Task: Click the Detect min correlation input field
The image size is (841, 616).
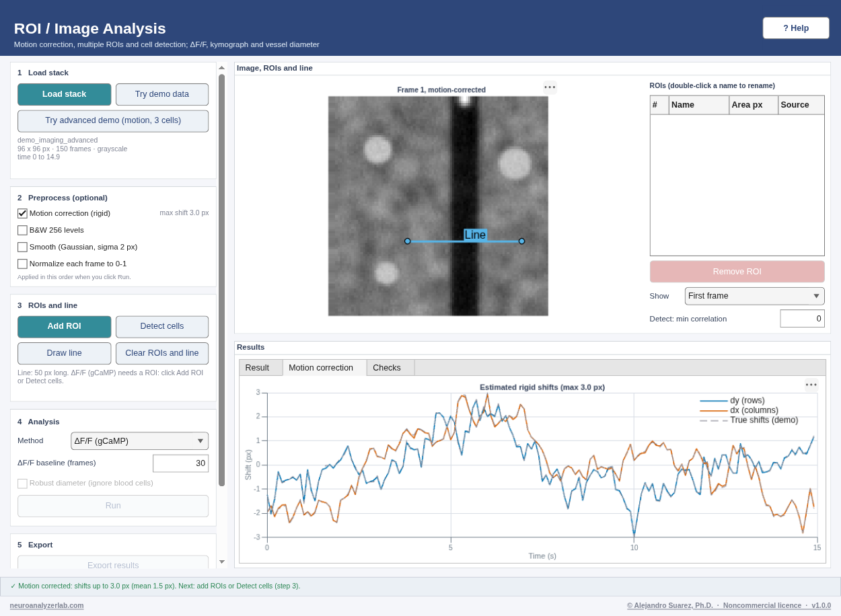Action: coord(802,319)
